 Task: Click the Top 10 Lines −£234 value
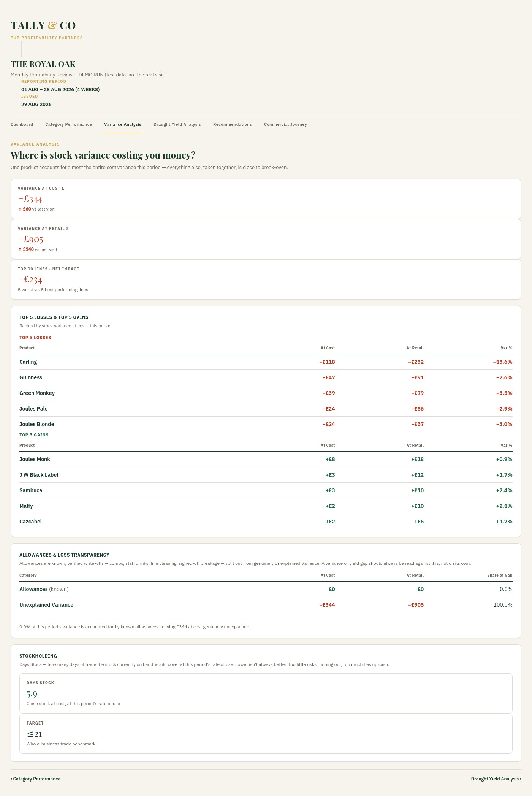(30, 279)
